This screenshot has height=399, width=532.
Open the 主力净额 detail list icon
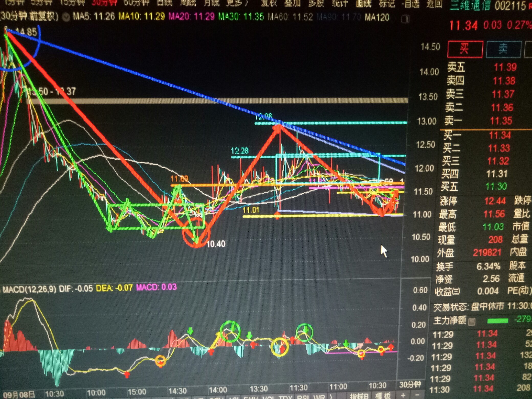(x=472, y=322)
